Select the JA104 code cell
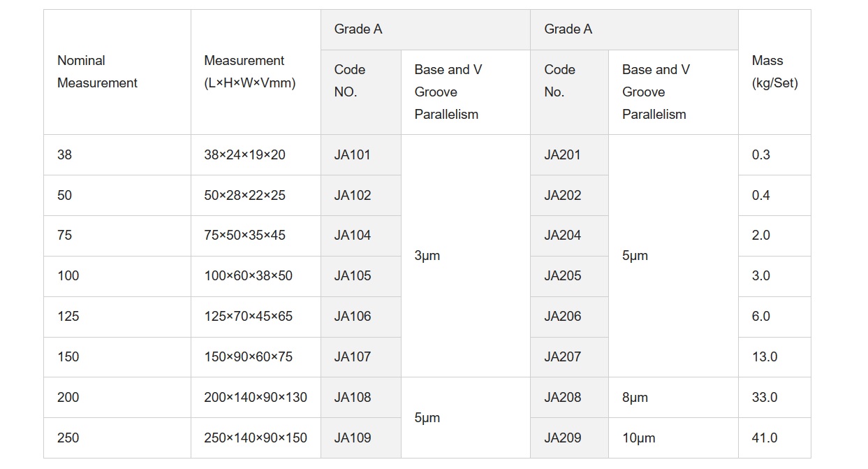868x469 pixels. pyautogui.click(x=360, y=235)
